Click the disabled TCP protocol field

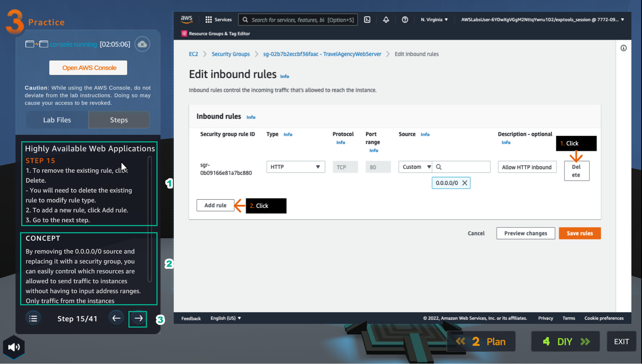pyautogui.click(x=345, y=167)
